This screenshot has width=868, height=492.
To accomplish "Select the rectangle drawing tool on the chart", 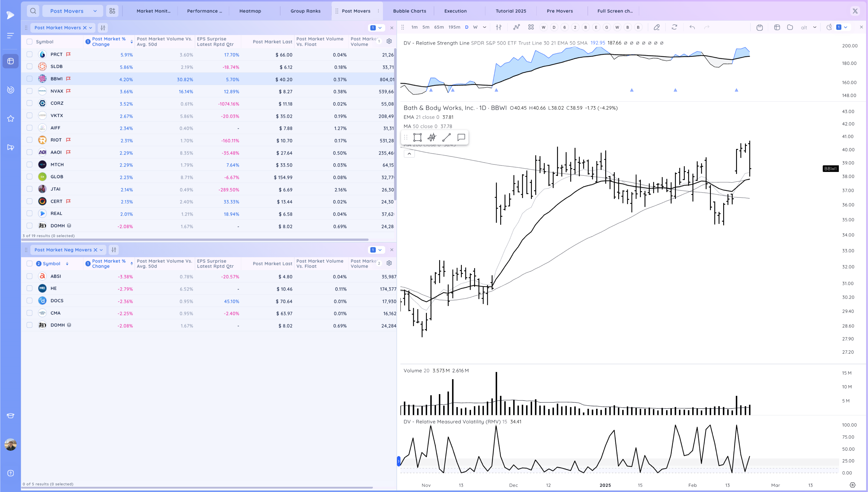I will (417, 137).
